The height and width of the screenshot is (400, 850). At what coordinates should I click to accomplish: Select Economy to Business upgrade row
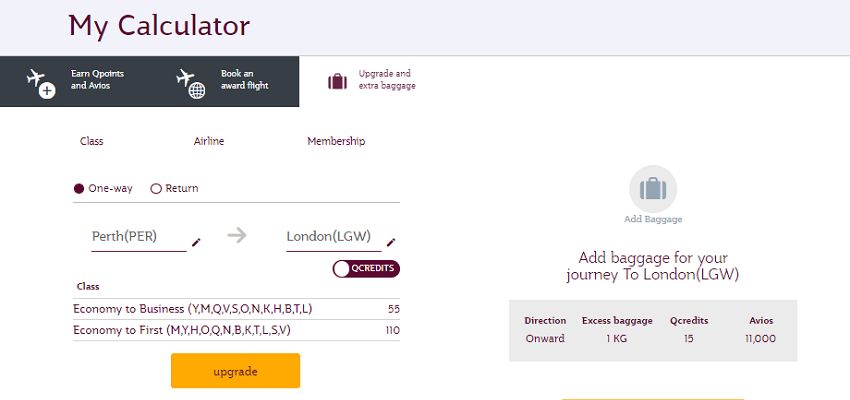[236, 309]
